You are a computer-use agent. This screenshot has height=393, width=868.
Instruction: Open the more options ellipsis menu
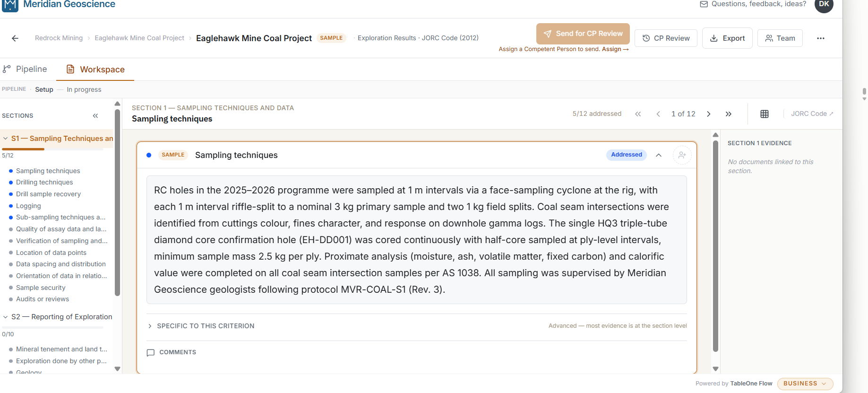[x=821, y=38]
